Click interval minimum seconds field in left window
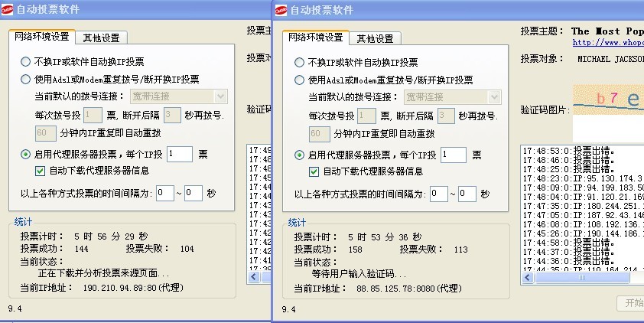This screenshot has width=644, height=323. pyautogui.click(x=165, y=193)
